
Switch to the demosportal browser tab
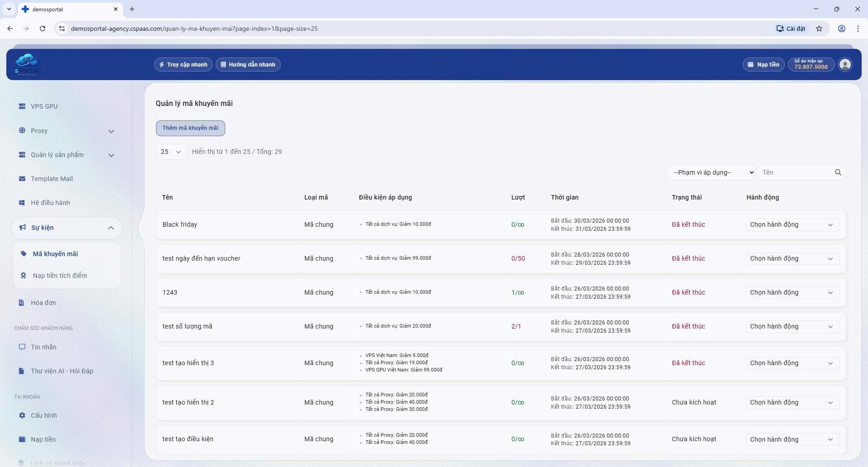coord(70,9)
